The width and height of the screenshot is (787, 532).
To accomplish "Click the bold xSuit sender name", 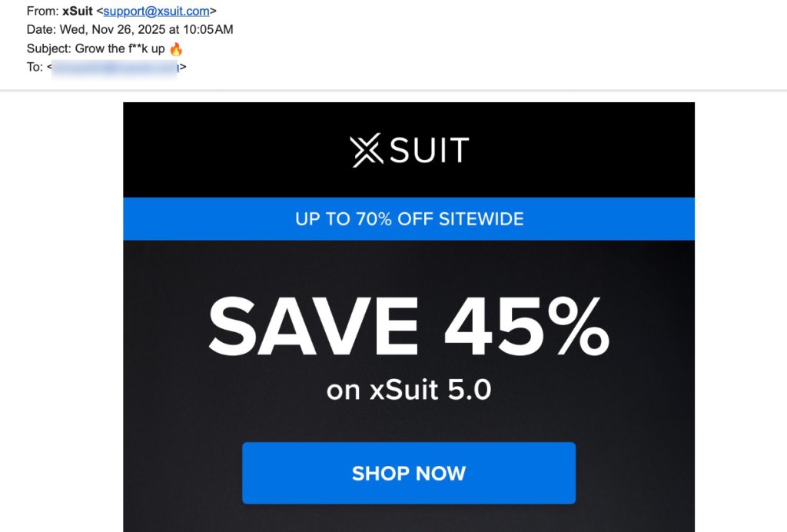I will click(78, 11).
